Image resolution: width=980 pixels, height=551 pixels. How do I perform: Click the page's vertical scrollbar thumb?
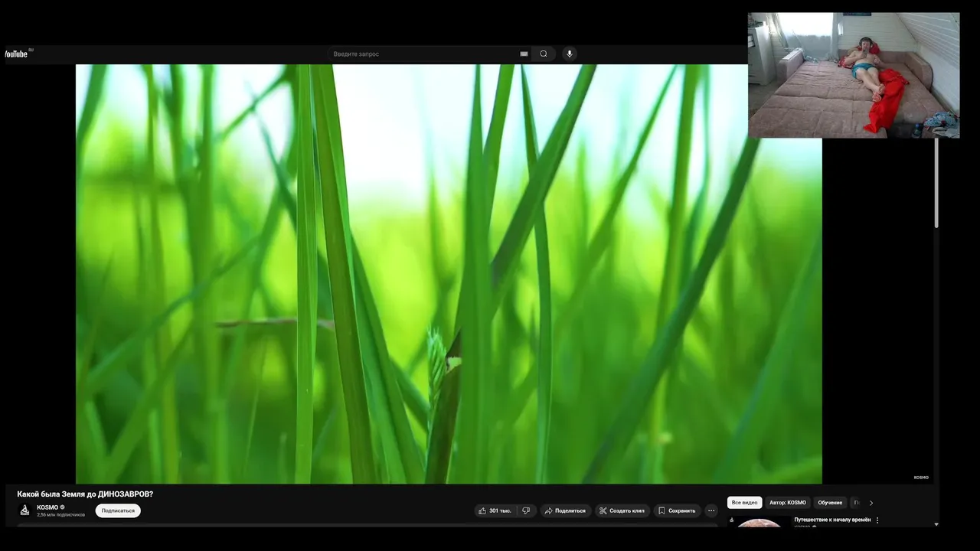click(936, 182)
